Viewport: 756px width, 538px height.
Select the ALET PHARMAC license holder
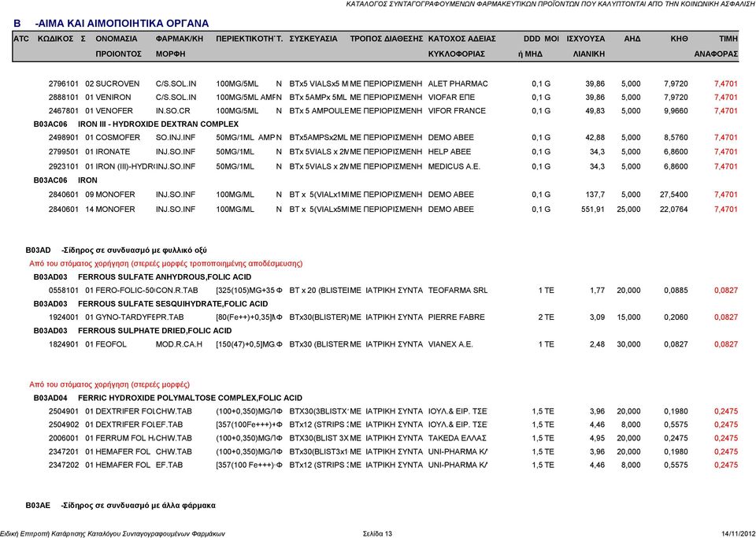pos(458,83)
